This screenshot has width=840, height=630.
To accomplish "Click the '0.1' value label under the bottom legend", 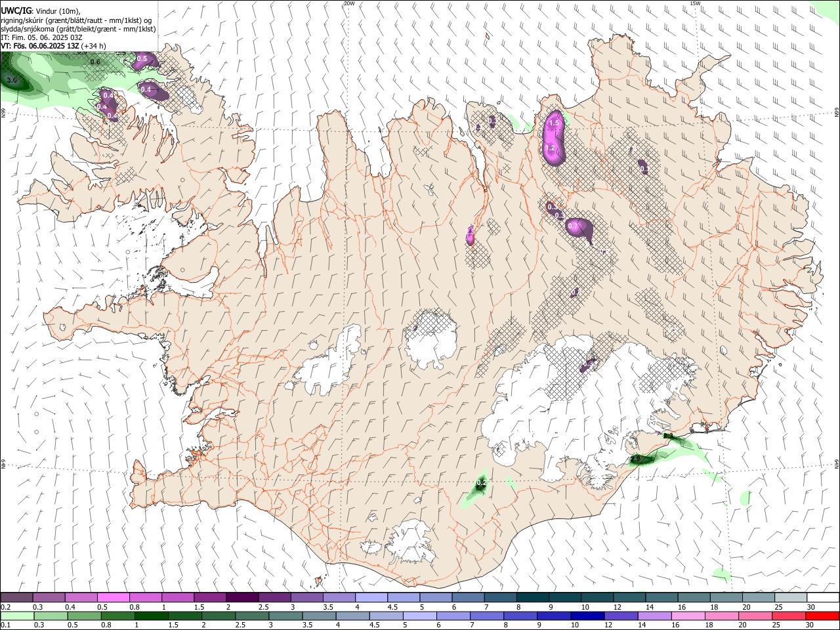I will [5, 626].
